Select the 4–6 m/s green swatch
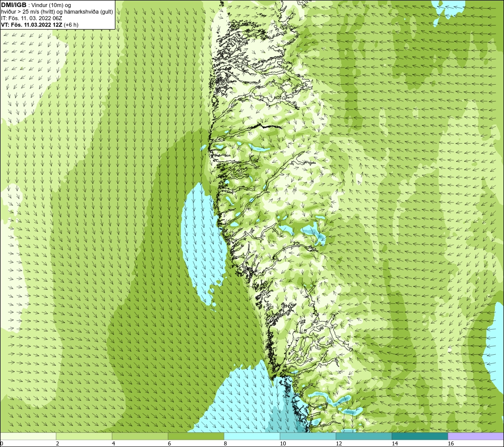This screenshot has height=447, width=504. pyautogui.click(x=140, y=436)
